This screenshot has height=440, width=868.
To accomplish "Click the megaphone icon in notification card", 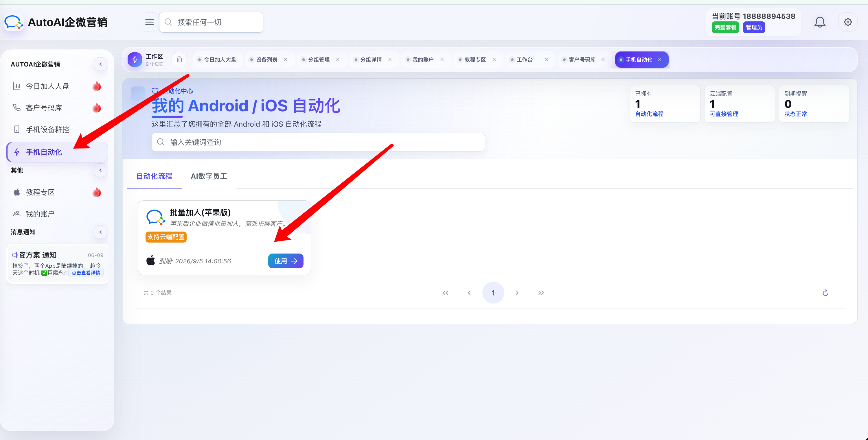I will tap(15, 255).
